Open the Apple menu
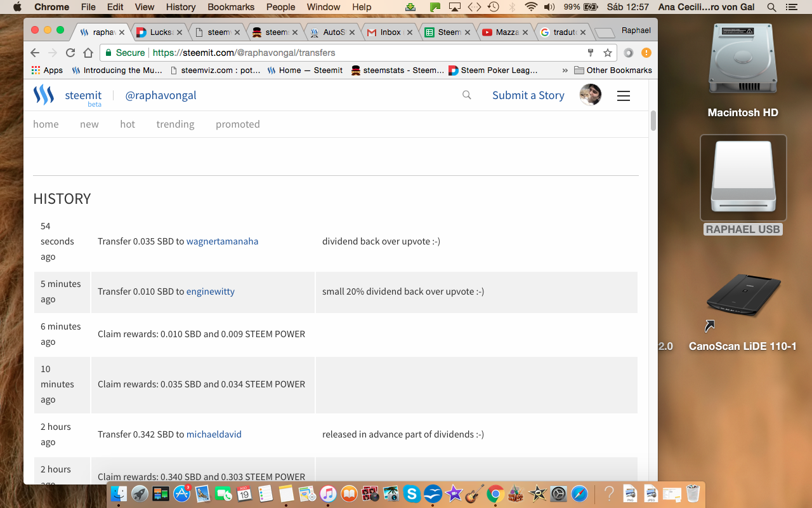The image size is (812, 508). click(x=17, y=7)
